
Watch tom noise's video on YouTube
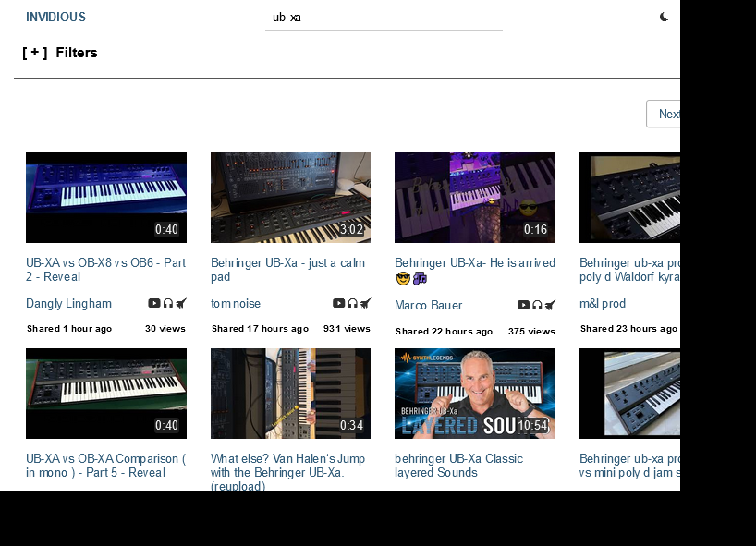pos(338,303)
